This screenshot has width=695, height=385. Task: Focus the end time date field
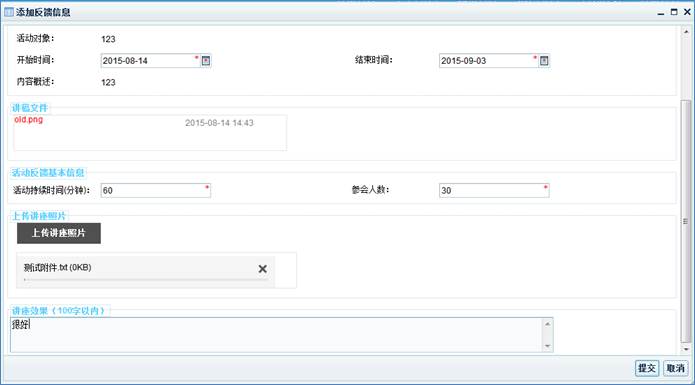click(x=488, y=61)
